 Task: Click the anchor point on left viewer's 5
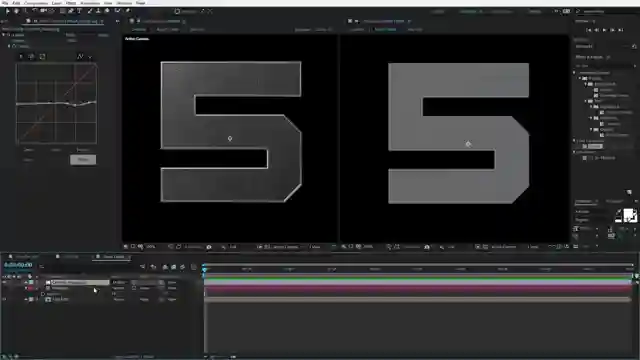point(230,139)
